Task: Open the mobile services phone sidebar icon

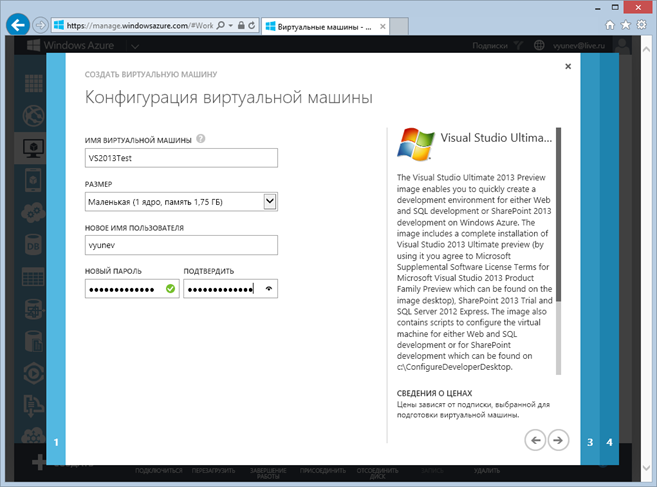Action: click(x=33, y=180)
